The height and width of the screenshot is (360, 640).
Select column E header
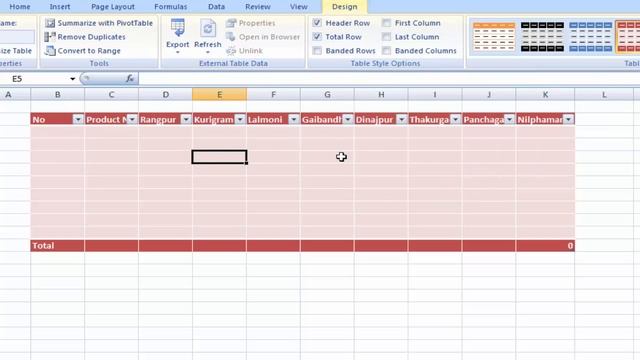(x=219, y=95)
